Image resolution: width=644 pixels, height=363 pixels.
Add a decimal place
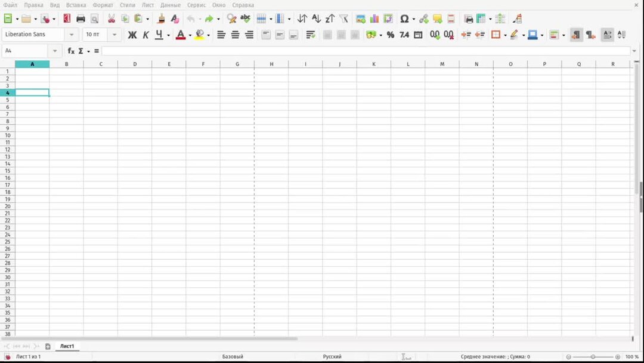435,35
